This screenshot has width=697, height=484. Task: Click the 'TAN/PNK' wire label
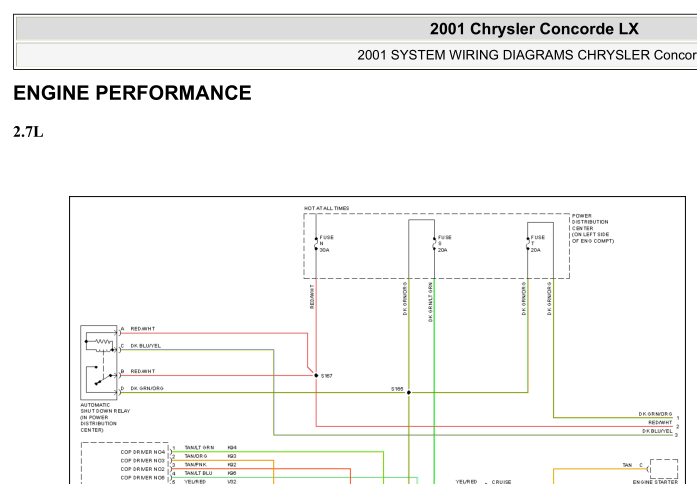pyautogui.click(x=195, y=464)
